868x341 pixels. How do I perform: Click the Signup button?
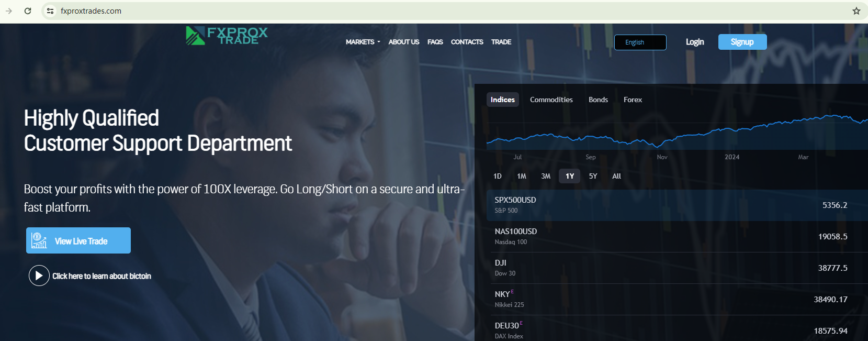742,42
